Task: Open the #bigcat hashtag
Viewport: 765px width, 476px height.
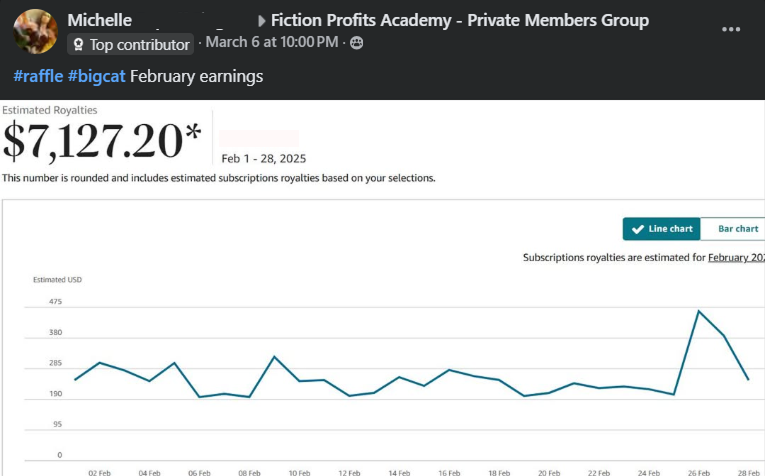Action: tap(97, 76)
